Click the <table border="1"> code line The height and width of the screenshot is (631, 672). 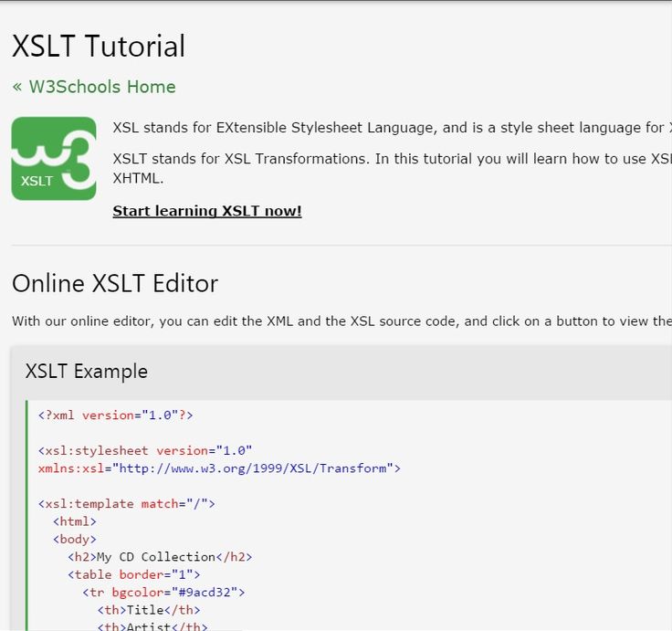pyautogui.click(x=133, y=574)
